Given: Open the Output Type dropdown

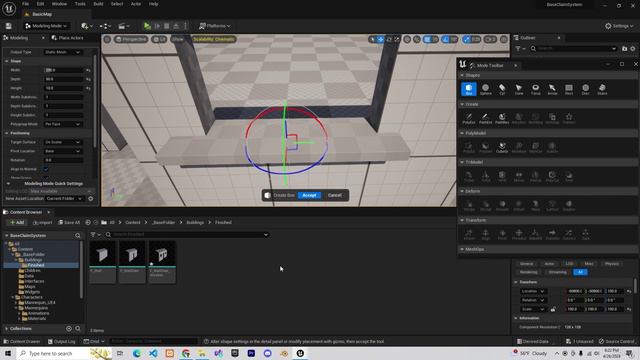Looking at the screenshot, I should [x=62, y=52].
